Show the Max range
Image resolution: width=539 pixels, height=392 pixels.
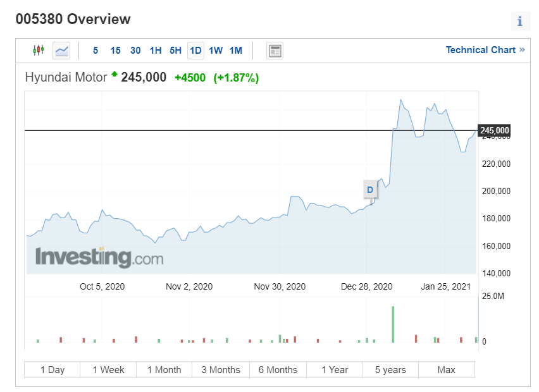[x=447, y=370]
